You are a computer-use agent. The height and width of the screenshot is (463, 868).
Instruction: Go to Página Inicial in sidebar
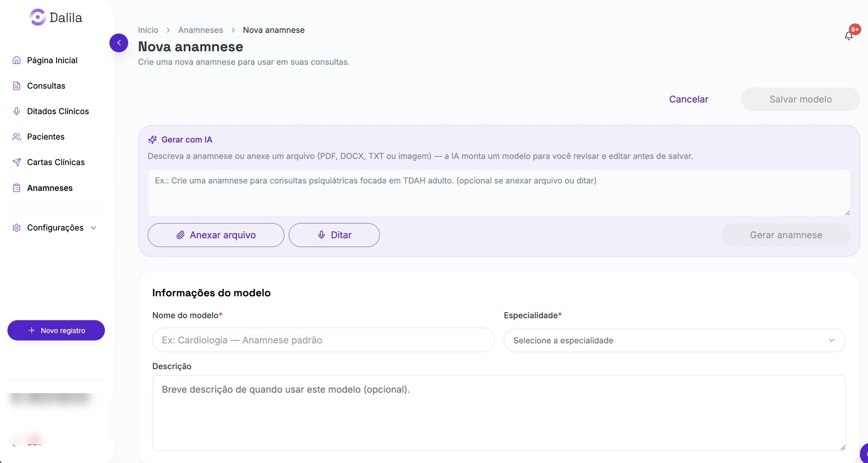tap(52, 60)
